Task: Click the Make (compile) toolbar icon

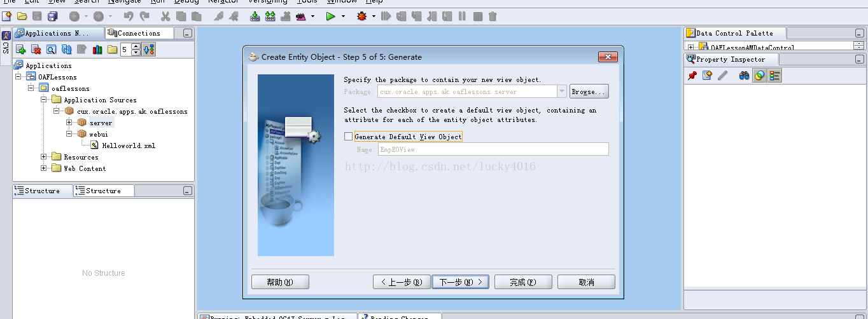Action: coord(255,16)
